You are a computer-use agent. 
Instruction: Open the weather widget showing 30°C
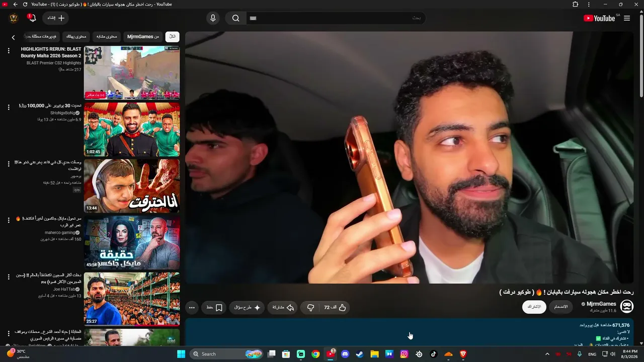18,354
